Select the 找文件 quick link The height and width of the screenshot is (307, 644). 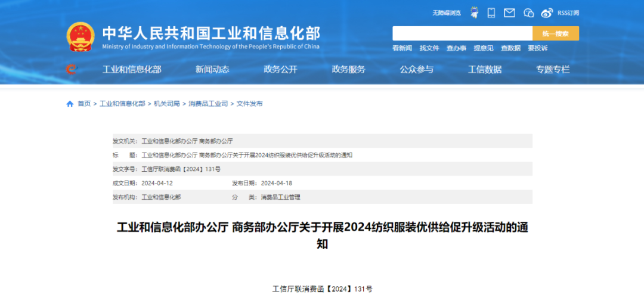click(429, 48)
